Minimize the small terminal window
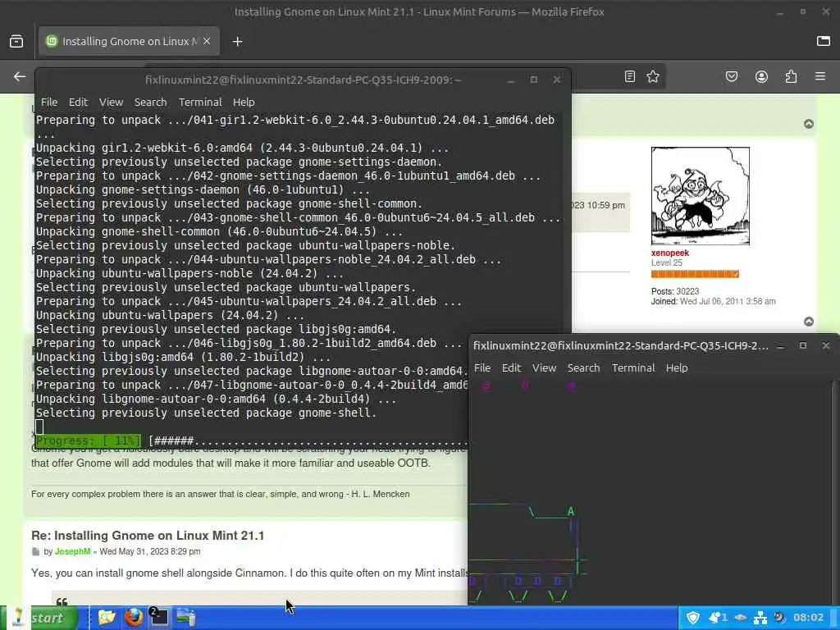Viewport: 840px width, 630px height. 780,346
